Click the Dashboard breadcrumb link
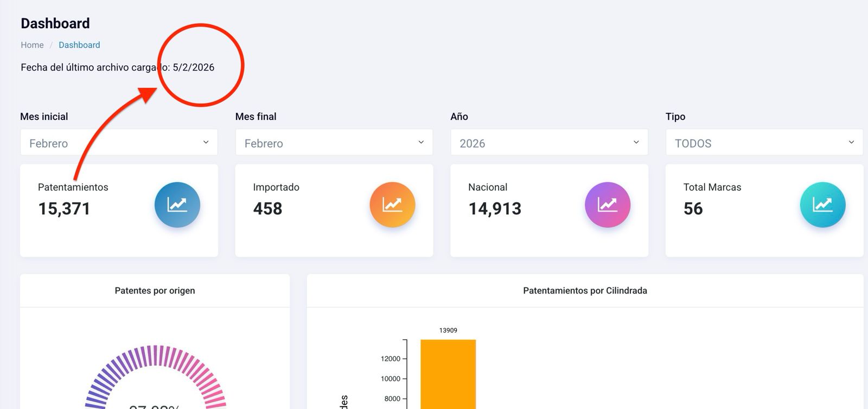This screenshot has width=868, height=409. click(x=79, y=45)
